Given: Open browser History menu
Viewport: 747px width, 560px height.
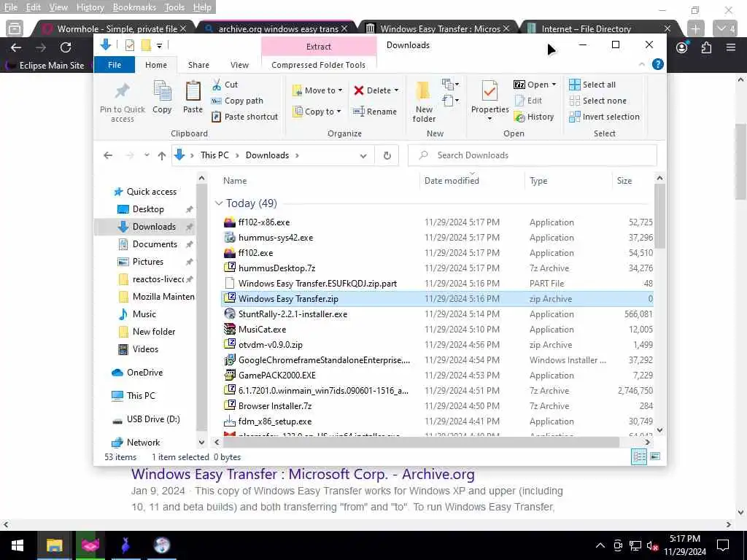Looking at the screenshot, I should click(x=90, y=7).
